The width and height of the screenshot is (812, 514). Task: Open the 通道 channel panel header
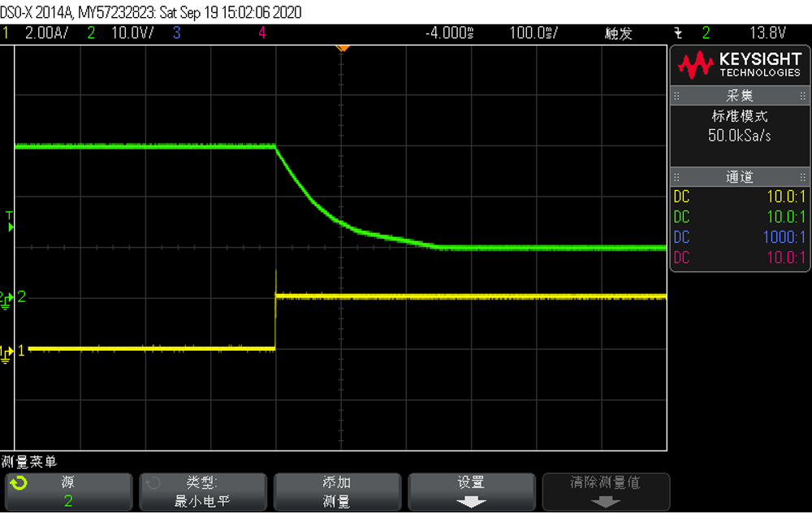tap(739, 177)
